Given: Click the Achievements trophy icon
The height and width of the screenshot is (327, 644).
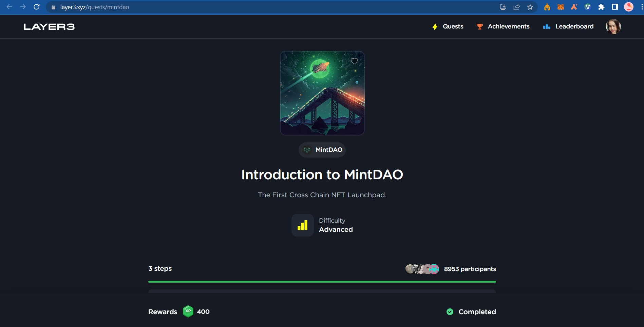Looking at the screenshot, I should tap(480, 26).
